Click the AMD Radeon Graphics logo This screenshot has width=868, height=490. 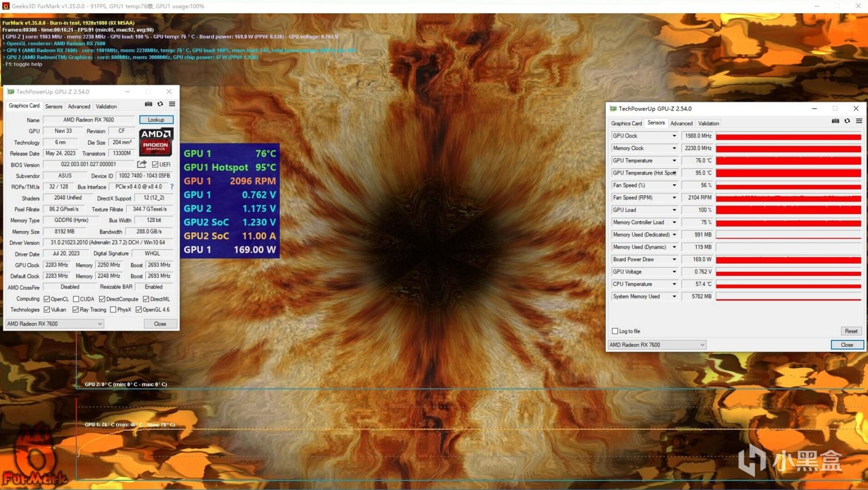coord(156,141)
